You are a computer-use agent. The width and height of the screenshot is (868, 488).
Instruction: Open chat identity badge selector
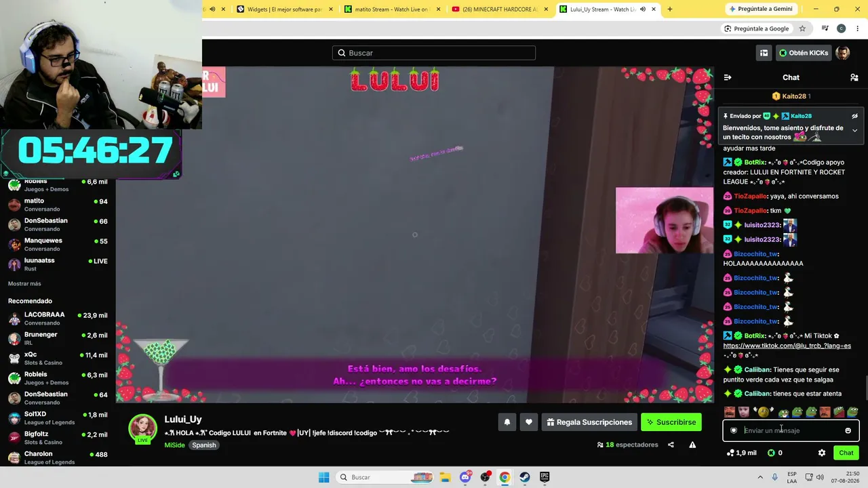[734, 430]
